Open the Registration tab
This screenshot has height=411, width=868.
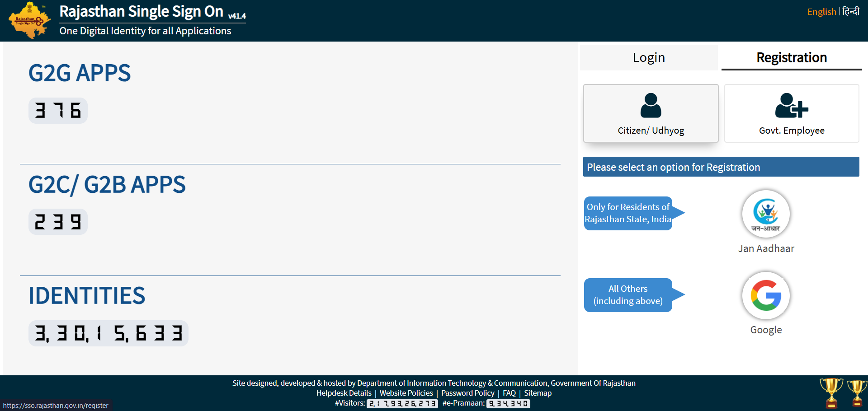791,58
